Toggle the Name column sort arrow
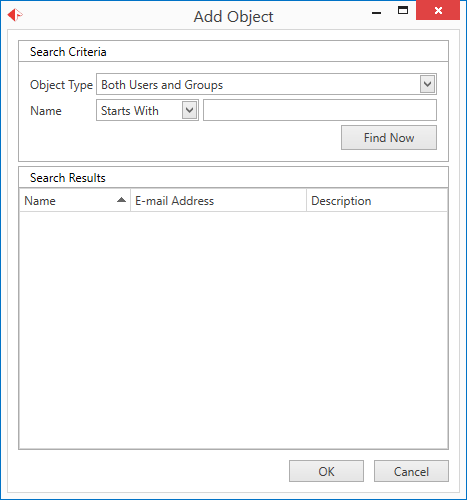The image size is (467, 500). click(121, 200)
